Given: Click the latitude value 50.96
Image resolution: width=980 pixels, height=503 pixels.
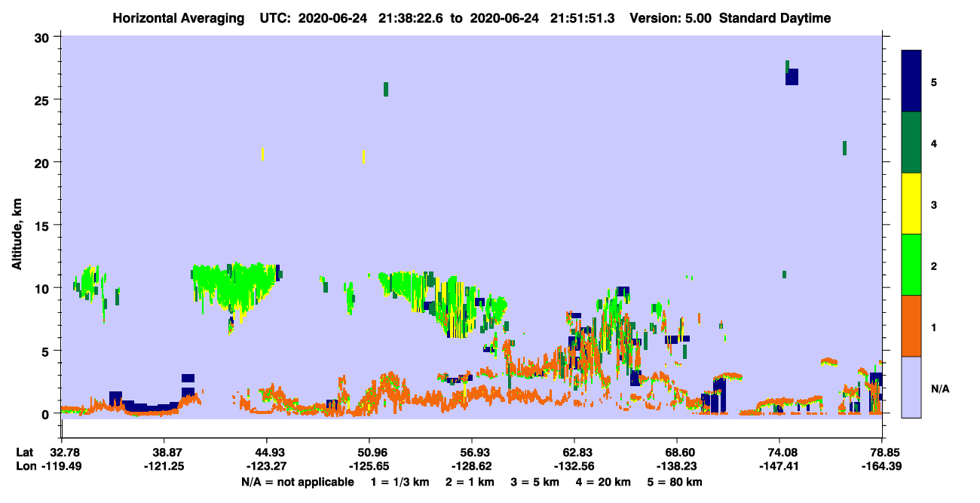Looking at the screenshot, I should (x=369, y=452).
